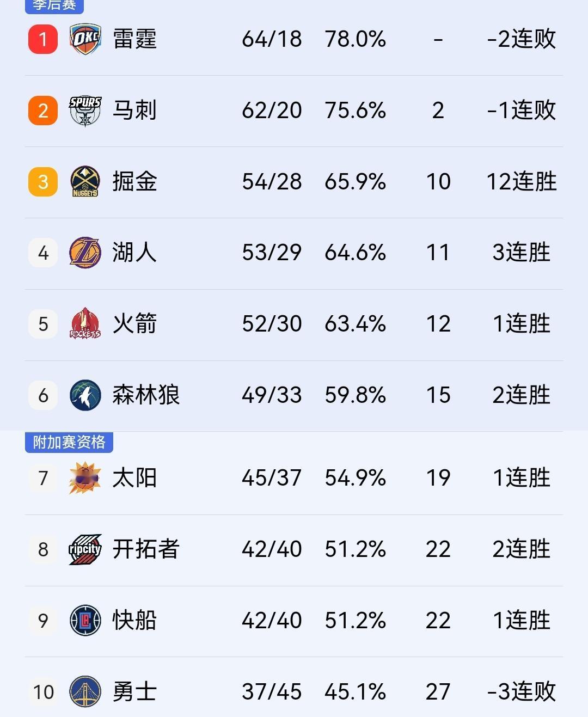This screenshot has width=588, height=717.
Task: Click the 附加赛资格 section label
Action: point(70,443)
